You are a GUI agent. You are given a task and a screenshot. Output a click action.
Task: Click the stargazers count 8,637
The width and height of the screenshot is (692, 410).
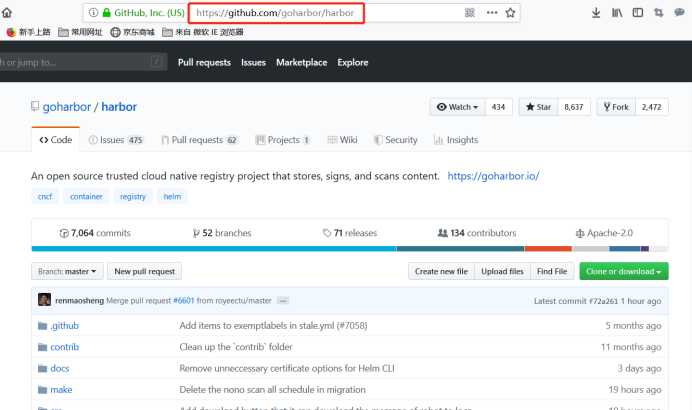(574, 107)
